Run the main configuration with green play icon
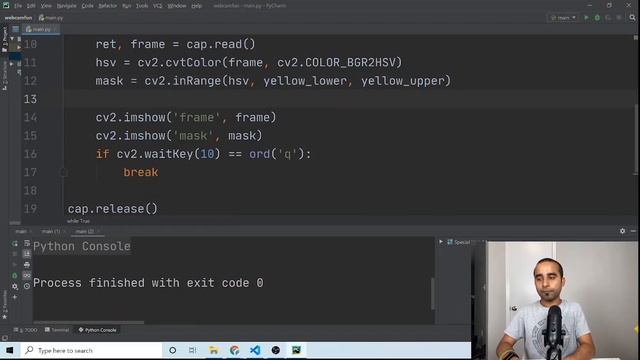Screen dimensions: 640x360 click(x=587, y=18)
